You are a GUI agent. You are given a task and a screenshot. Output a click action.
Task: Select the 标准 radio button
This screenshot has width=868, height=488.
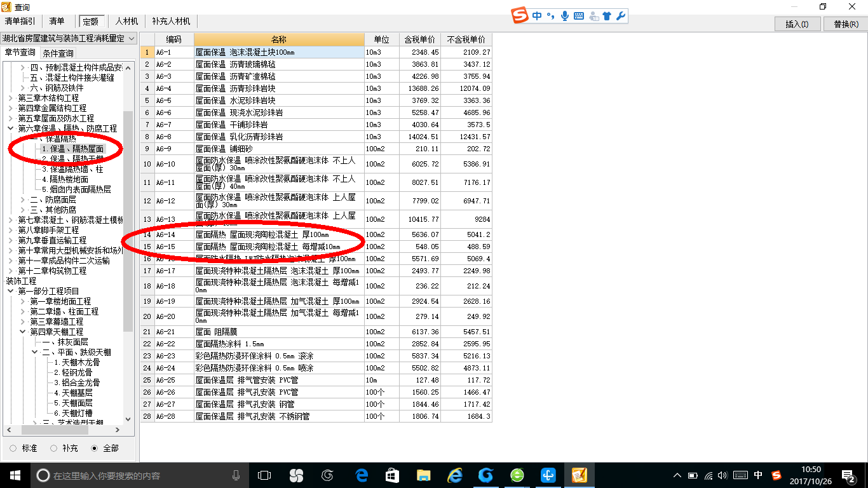coord(13,448)
